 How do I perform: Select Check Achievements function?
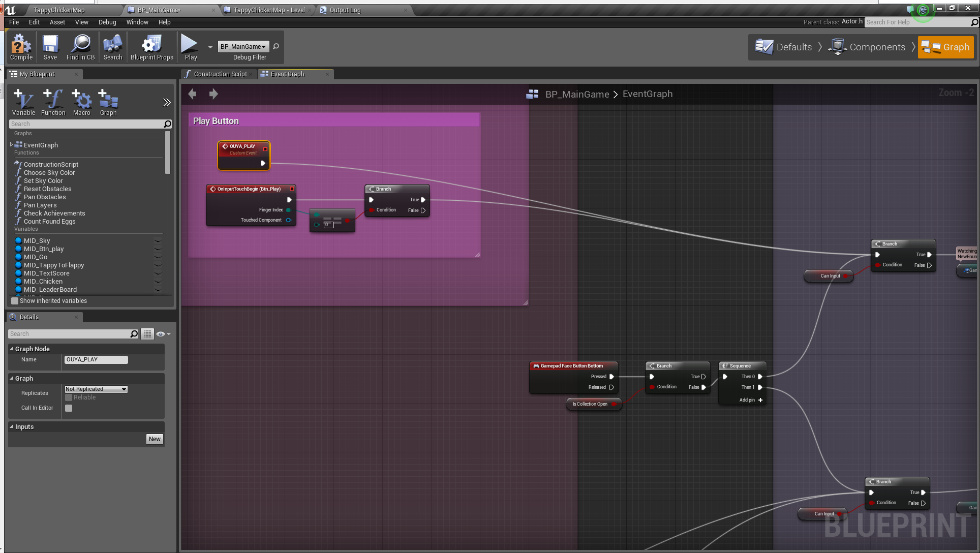point(54,213)
